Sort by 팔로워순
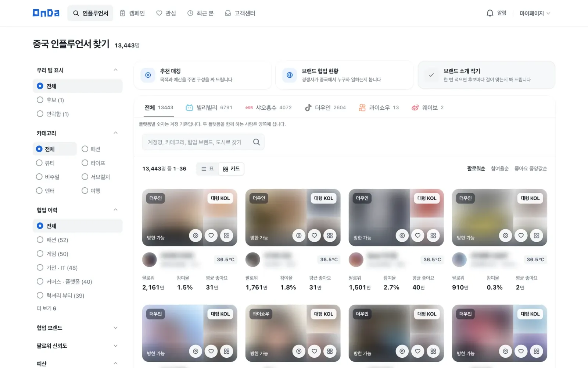This screenshot has height=368, width=588. point(476,169)
